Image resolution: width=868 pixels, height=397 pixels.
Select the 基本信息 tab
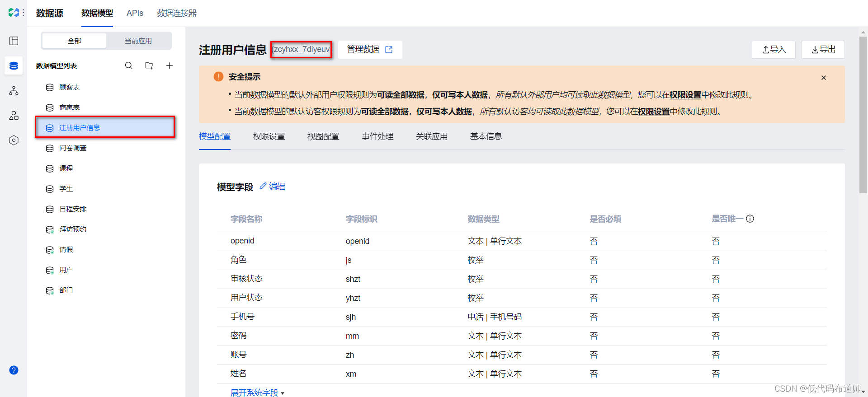486,136
